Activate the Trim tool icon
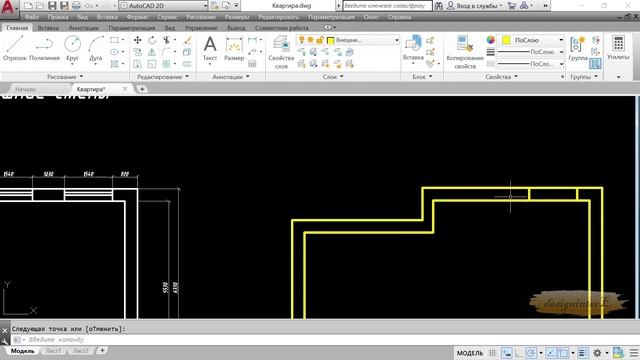640x360 pixels. 166,40
